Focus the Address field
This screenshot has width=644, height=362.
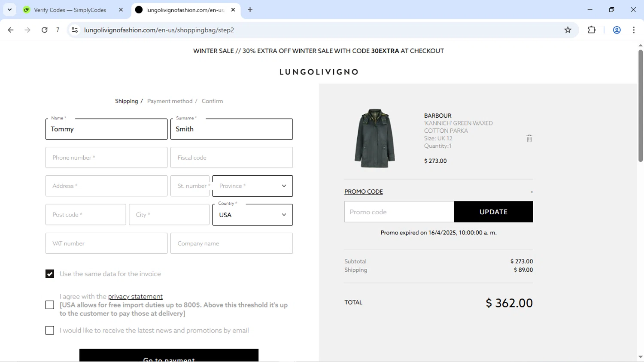tap(106, 186)
